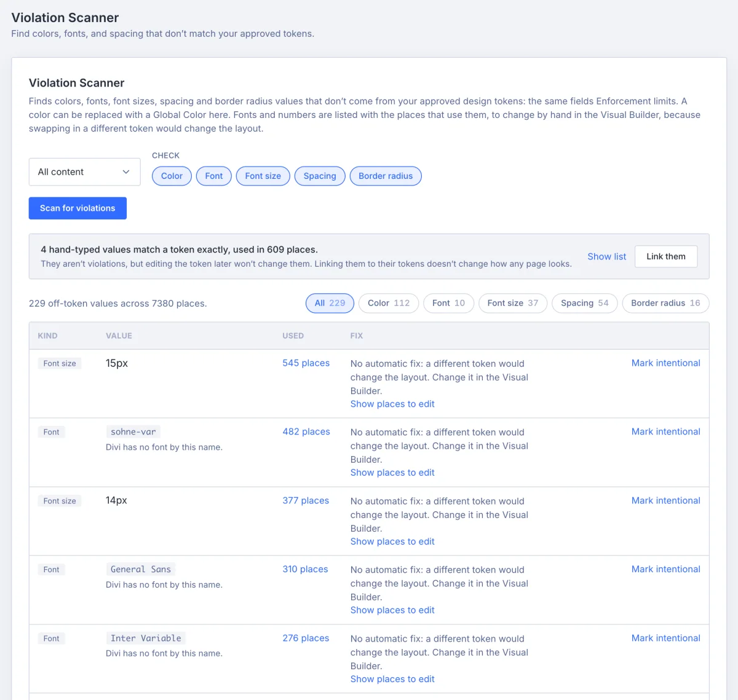Click the CHECK label above chips

[x=166, y=155]
